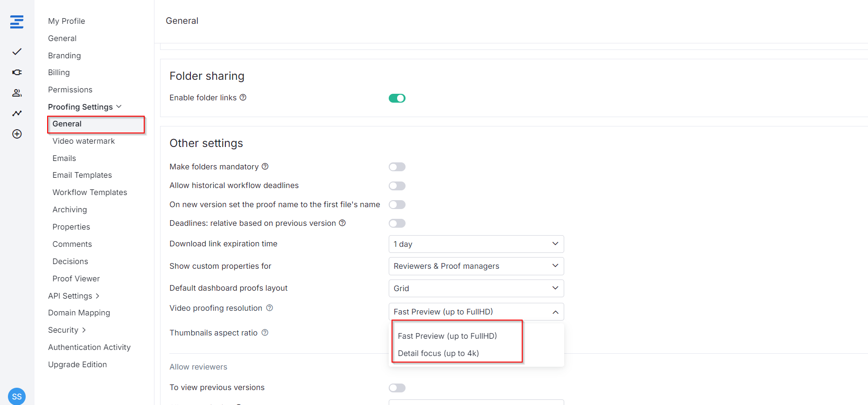
Task: Click help icon next to Video proofing resolution
Action: pyautogui.click(x=269, y=308)
